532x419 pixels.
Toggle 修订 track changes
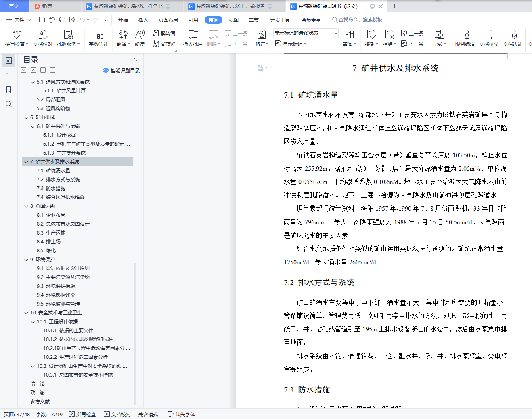[262, 38]
